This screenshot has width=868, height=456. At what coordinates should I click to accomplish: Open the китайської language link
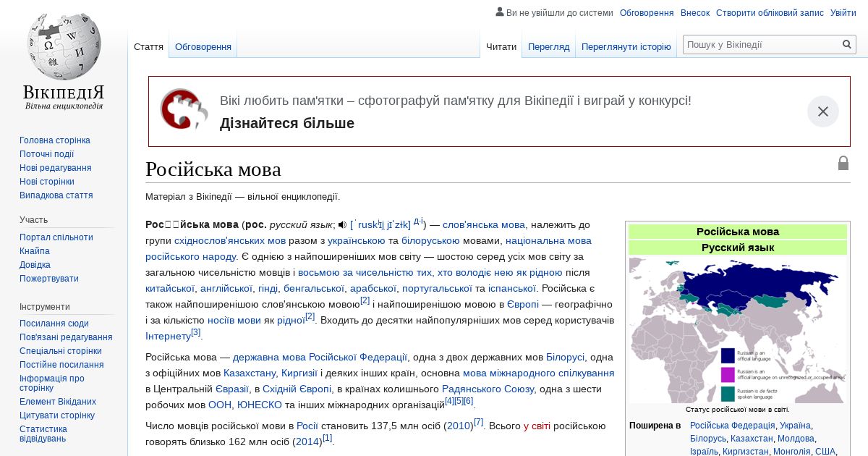click(170, 288)
